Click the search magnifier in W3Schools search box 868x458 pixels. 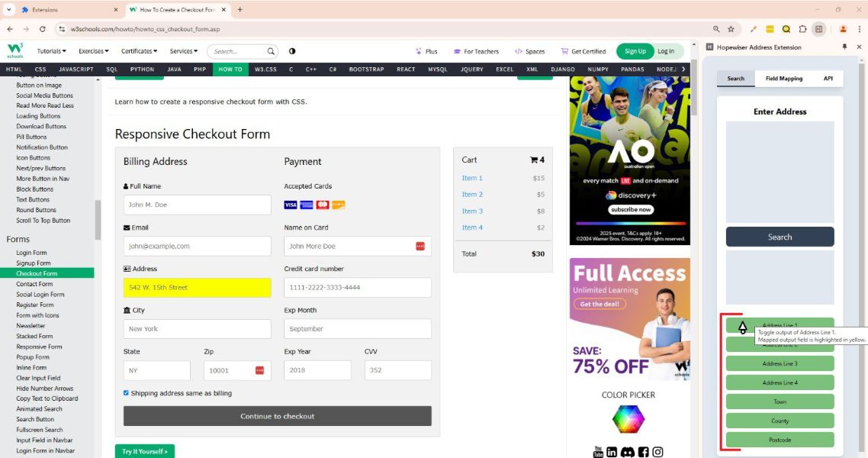271,52
